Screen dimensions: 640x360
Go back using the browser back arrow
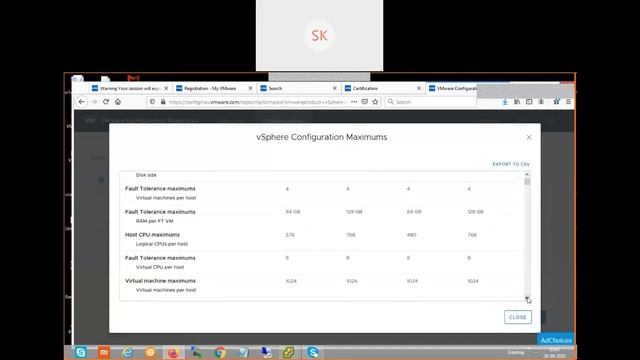(82, 102)
